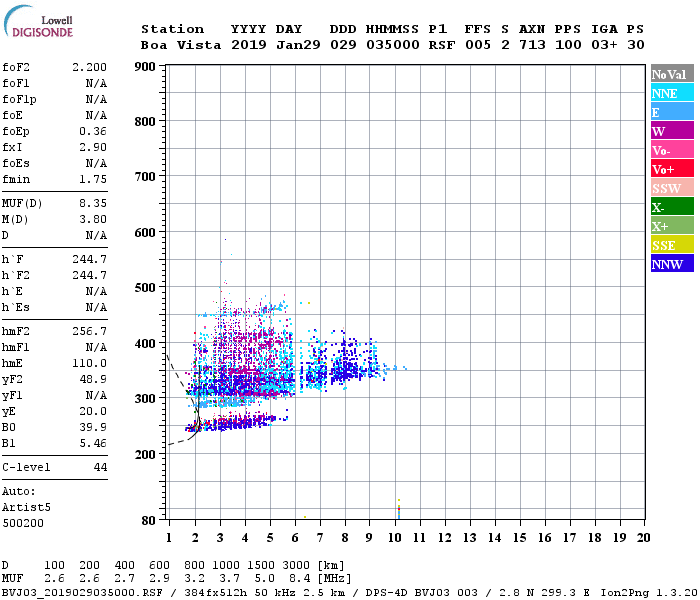Screen dimensions: 700x600
Task: Click the 713 AXN header value
Action: (532, 45)
